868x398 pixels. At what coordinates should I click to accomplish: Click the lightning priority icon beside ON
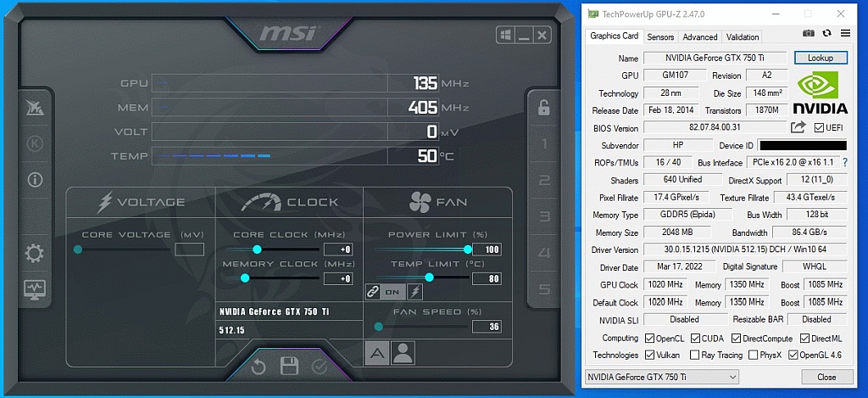[x=414, y=292]
